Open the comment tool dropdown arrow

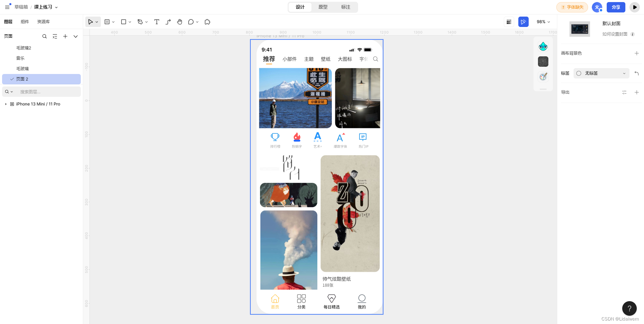[x=197, y=22]
